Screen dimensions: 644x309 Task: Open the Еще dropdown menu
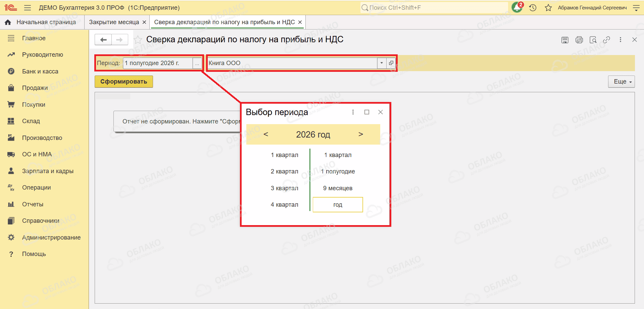621,82
